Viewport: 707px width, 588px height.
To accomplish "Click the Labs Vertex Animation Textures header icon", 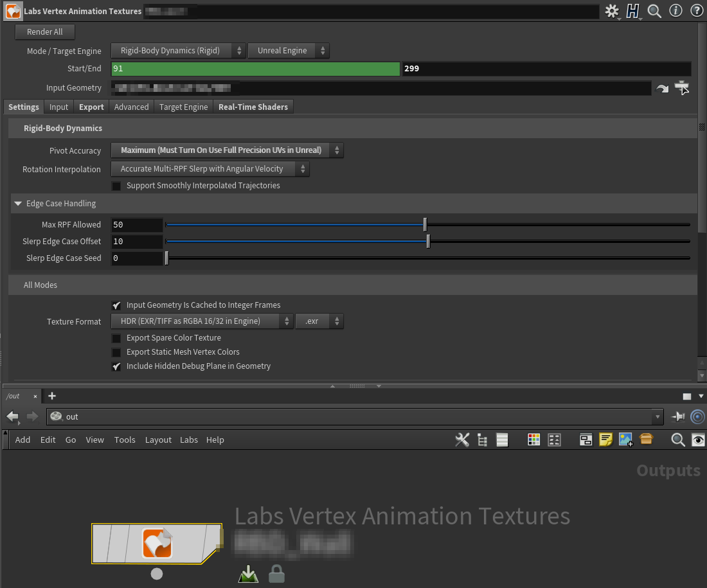I will pyautogui.click(x=13, y=12).
